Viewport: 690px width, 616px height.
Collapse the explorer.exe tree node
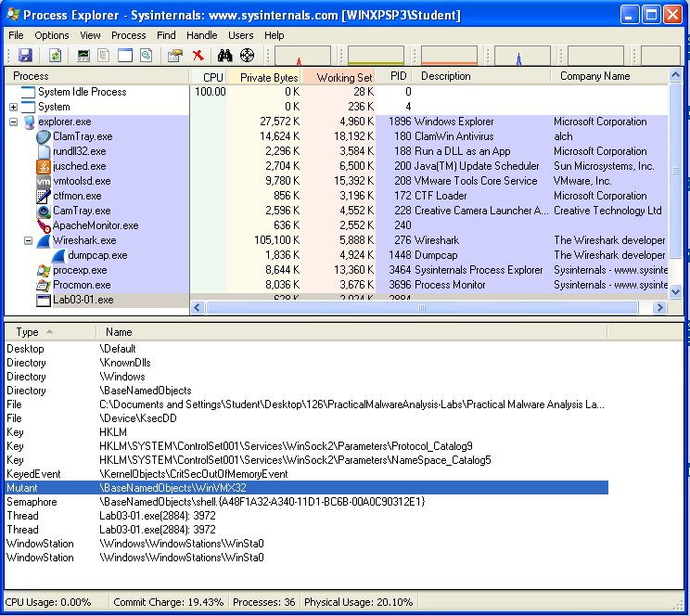point(13,122)
